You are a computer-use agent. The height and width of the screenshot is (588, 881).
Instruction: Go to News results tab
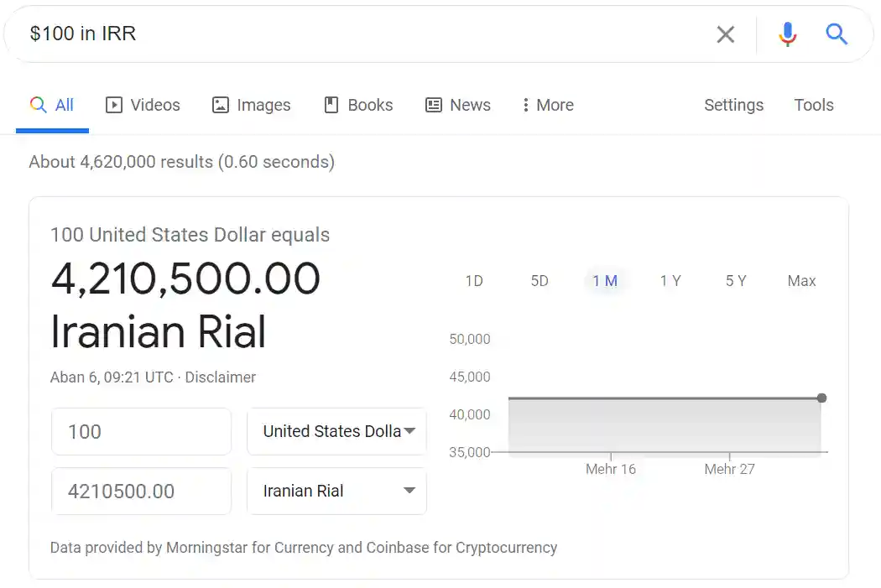(x=458, y=105)
